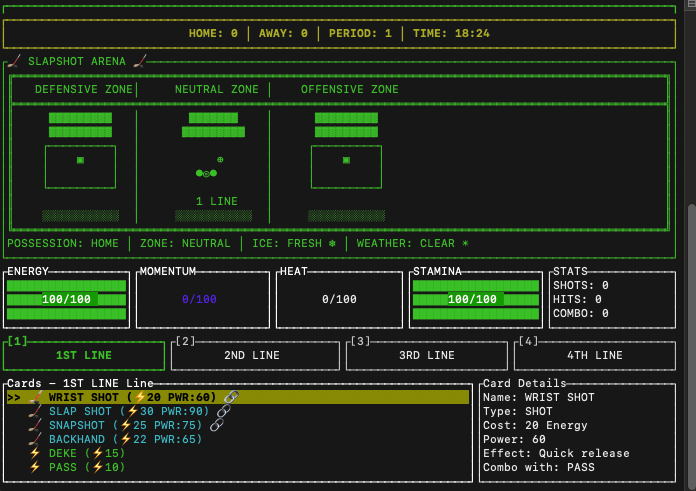Click the TIME: 18:24 clock

pos(451,33)
